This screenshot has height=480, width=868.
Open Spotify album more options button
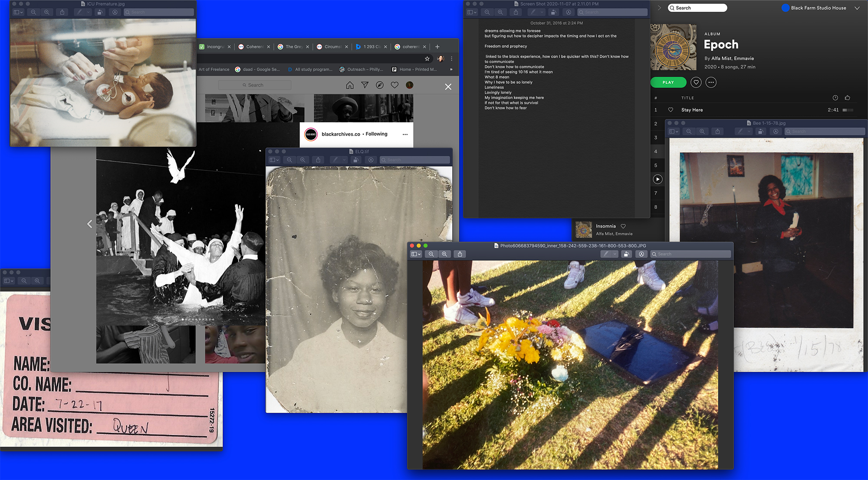[711, 82]
